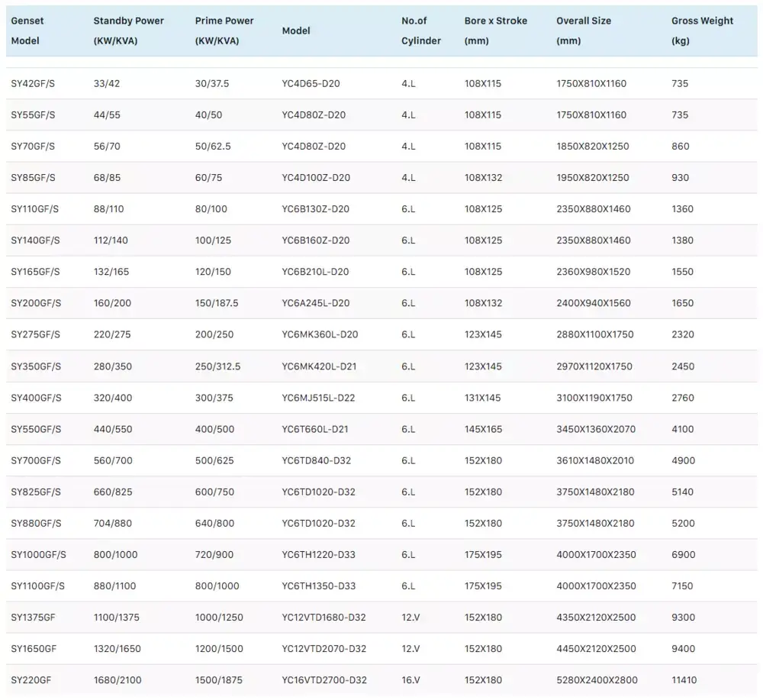Screen dimensions: 763x700
Task: Select genset model SY85GF/S
Action: click(x=33, y=178)
